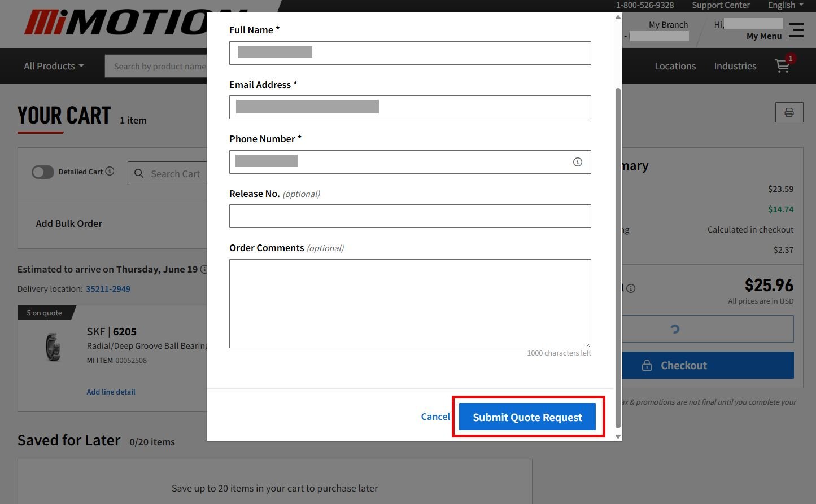816x504 pixels.
Task: Open the English language dropdown
Action: 785,5
